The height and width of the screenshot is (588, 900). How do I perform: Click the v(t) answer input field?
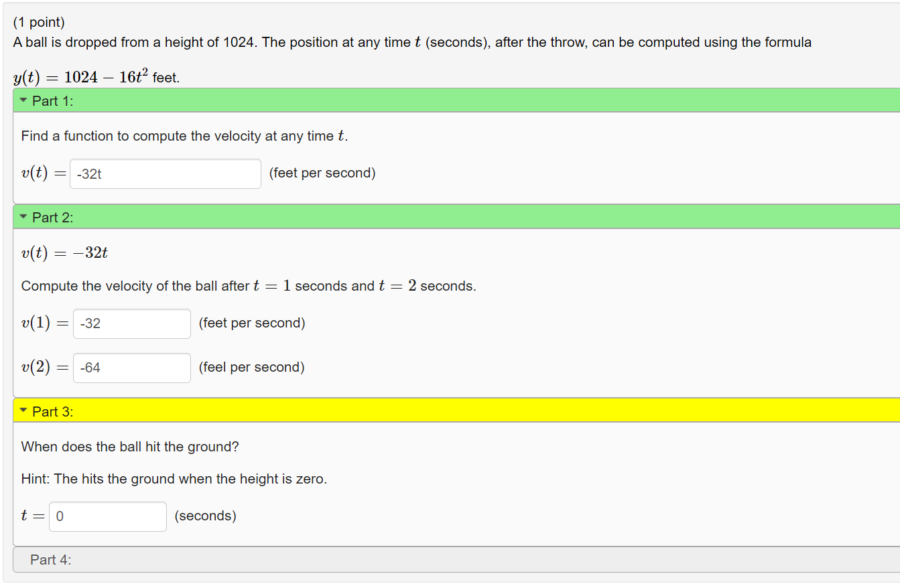point(165,173)
